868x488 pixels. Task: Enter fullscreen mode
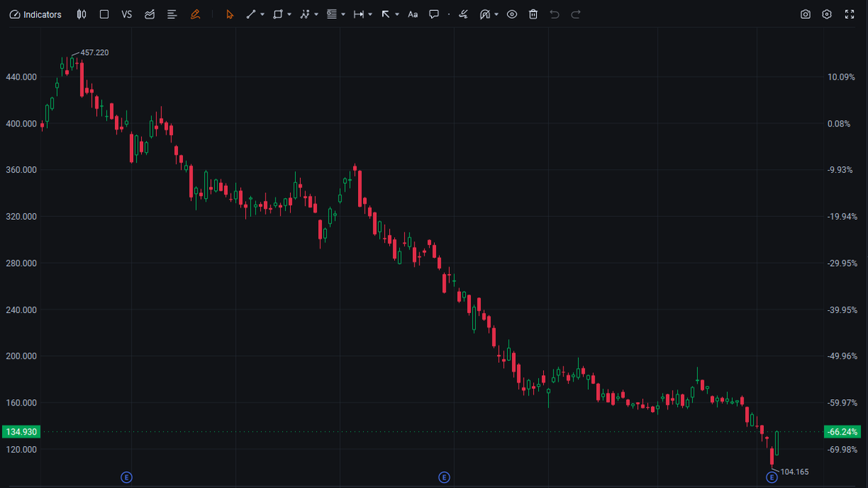pyautogui.click(x=850, y=14)
